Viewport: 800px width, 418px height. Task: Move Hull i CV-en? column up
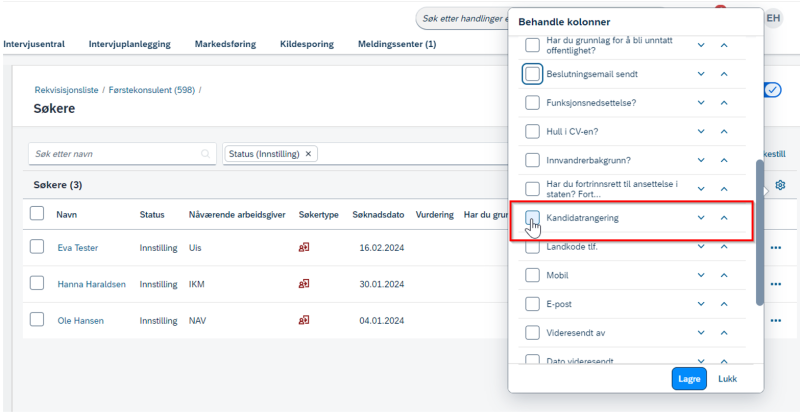tap(724, 132)
